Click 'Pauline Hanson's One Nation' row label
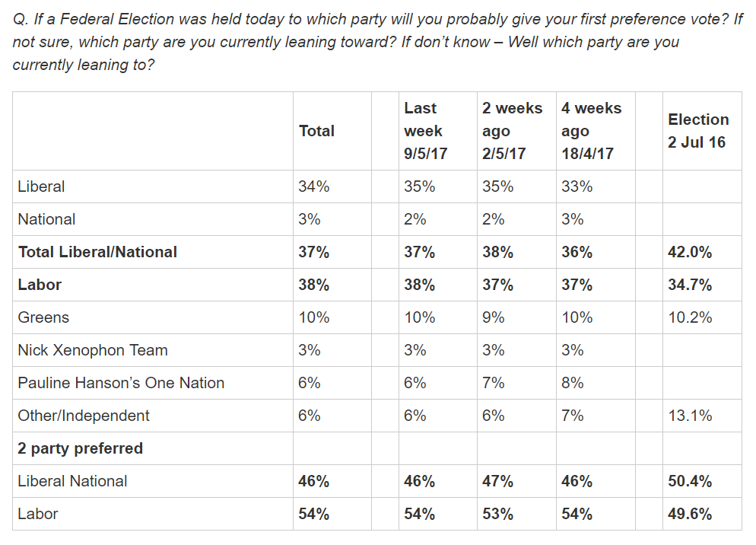 (121, 383)
